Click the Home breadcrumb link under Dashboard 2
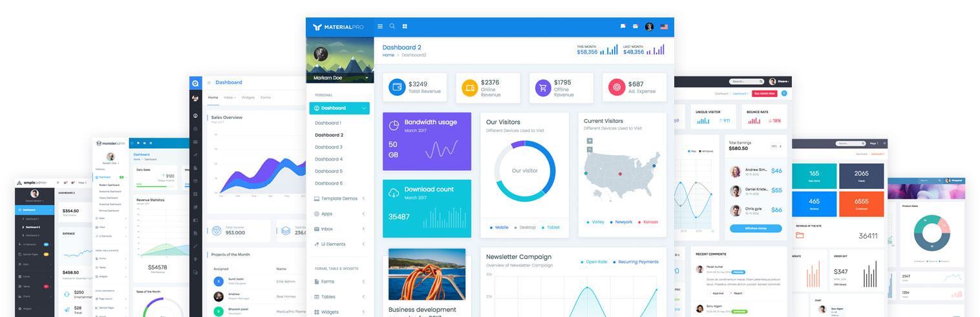Viewport: 980px width, 317px height. 388,55
